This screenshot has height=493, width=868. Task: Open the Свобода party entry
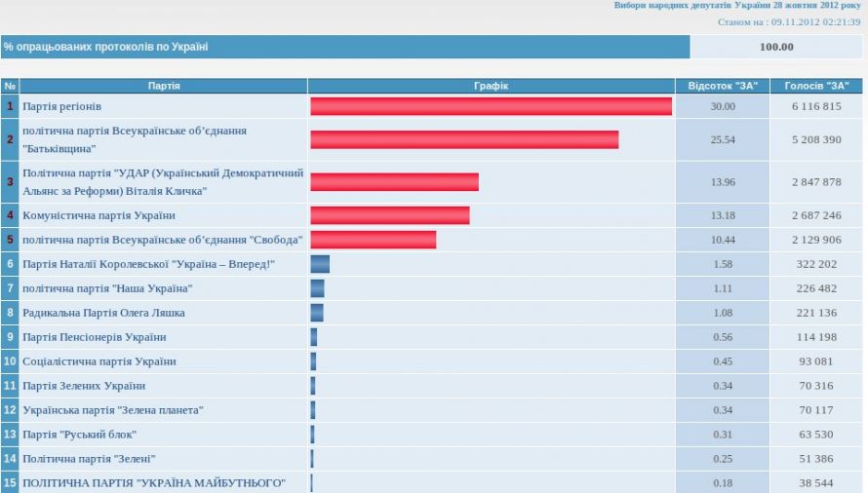162,240
